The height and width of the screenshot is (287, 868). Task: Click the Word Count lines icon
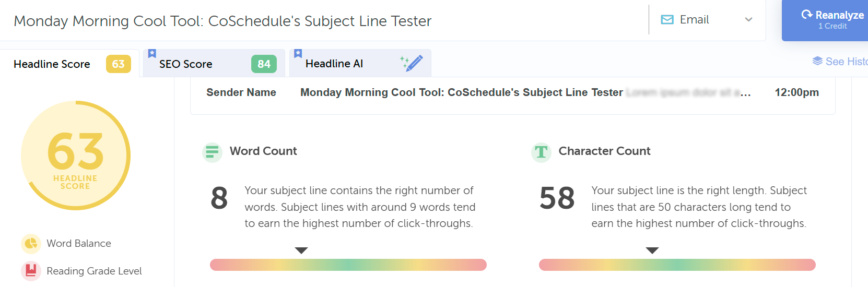point(212,152)
